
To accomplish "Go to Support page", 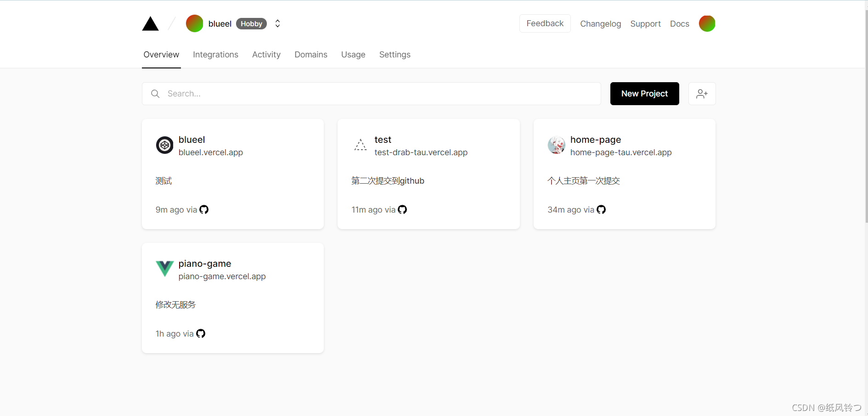I will (645, 24).
